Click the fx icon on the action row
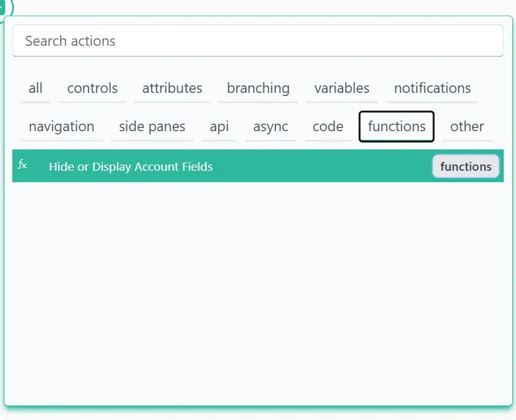This screenshot has width=516, height=420. [x=23, y=166]
